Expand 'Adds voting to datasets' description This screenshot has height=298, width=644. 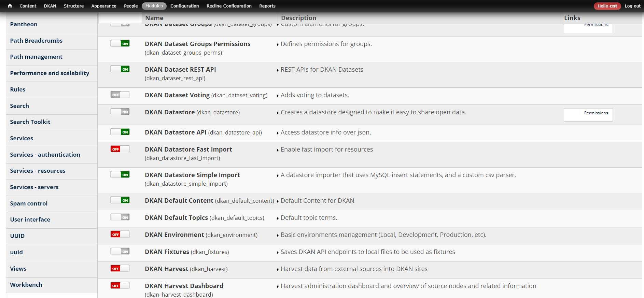coord(313,95)
